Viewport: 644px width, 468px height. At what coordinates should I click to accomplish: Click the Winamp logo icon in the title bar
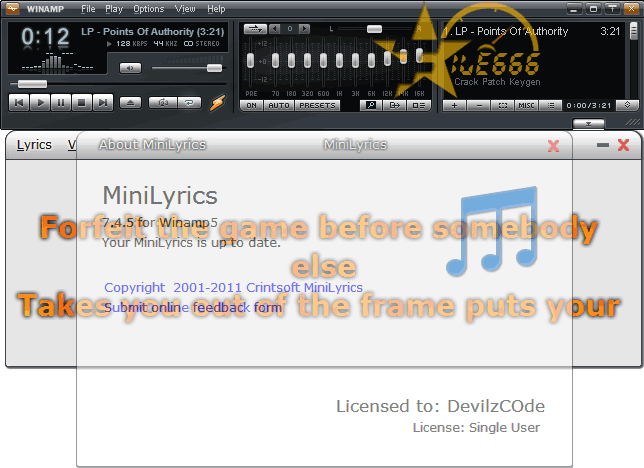tap(13, 8)
